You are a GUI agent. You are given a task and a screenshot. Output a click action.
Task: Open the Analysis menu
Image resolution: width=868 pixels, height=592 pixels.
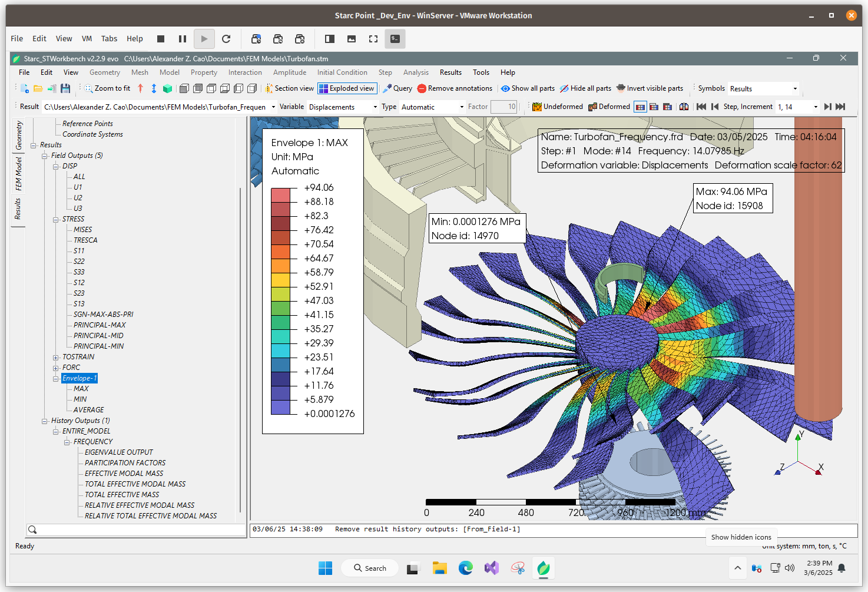pyautogui.click(x=416, y=72)
